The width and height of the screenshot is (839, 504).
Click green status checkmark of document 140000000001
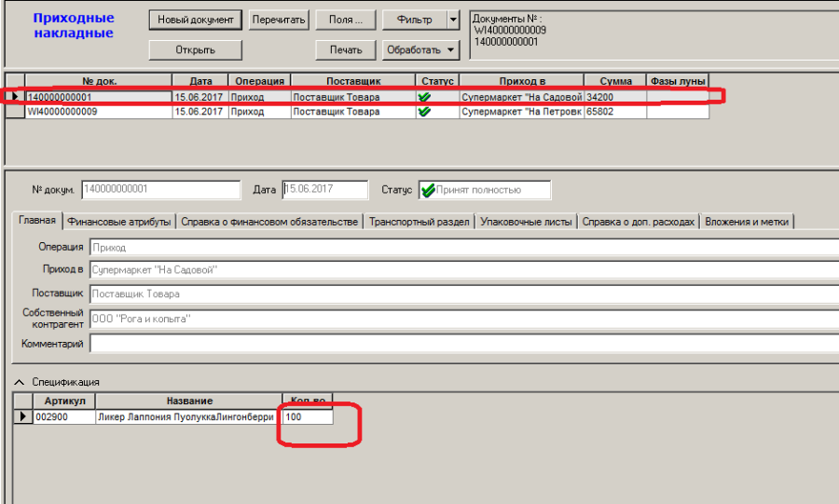(424, 97)
